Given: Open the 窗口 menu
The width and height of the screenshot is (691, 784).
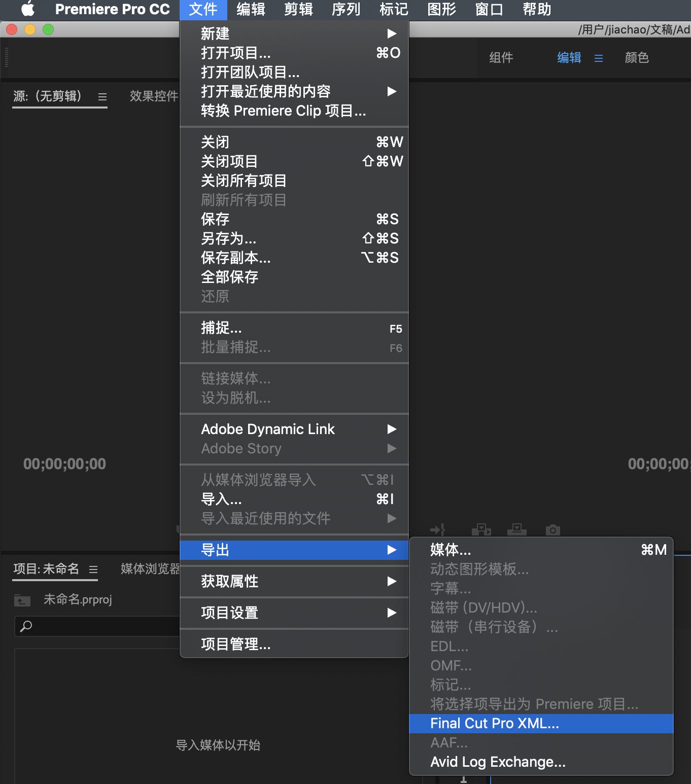Looking at the screenshot, I should coord(489,9).
